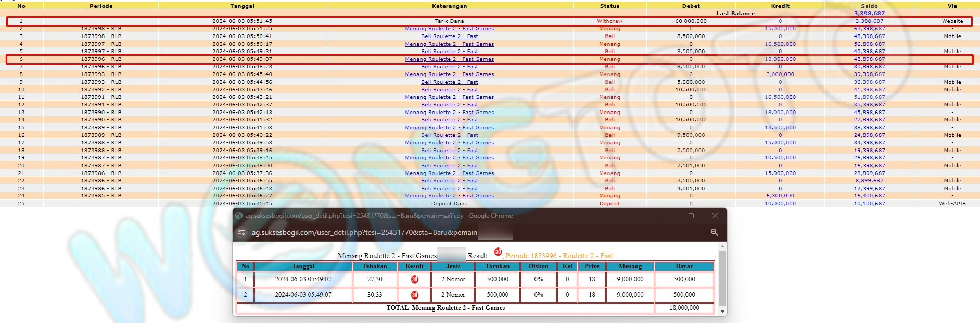
Task: Click the popup scrollbar up arrow
Action: point(722,246)
